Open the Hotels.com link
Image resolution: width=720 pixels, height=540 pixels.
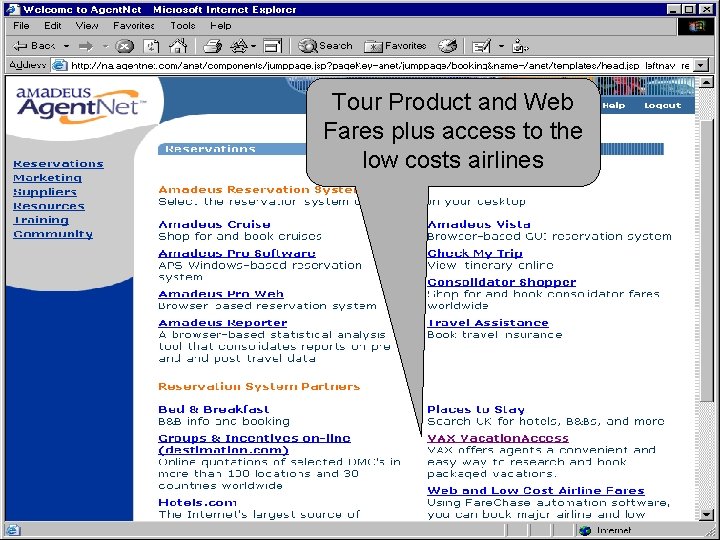pos(197,502)
